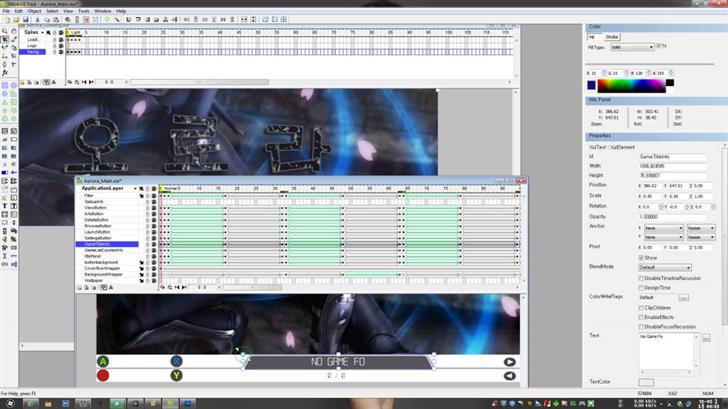The height and width of the screenshot is (409, 728).
Task: Create a new file from toolbar
Action: coord(6,19)
